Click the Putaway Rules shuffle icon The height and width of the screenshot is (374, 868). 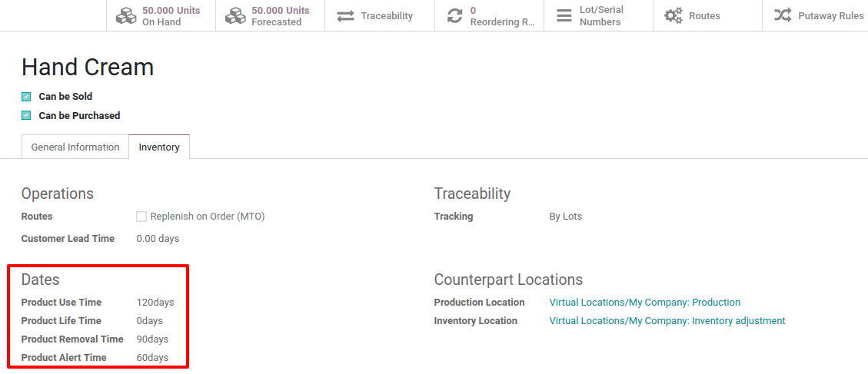click(x=783, y=16)
